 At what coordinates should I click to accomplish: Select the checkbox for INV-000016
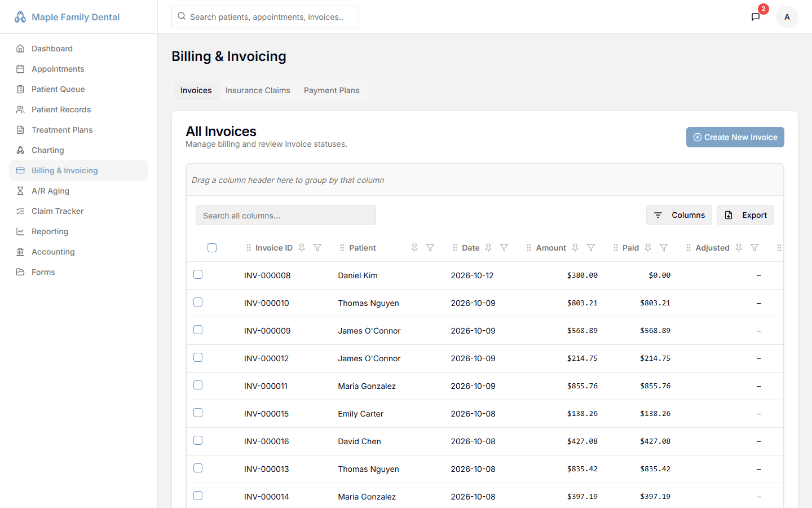(x=198, y=440)
